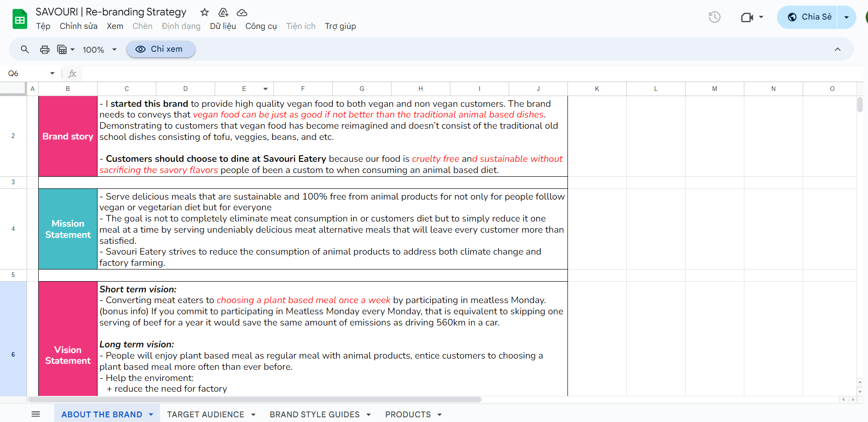Click the horizontal scrollbar
The width and height of the screenshot is (868, 422).
(x=254, y=400)
